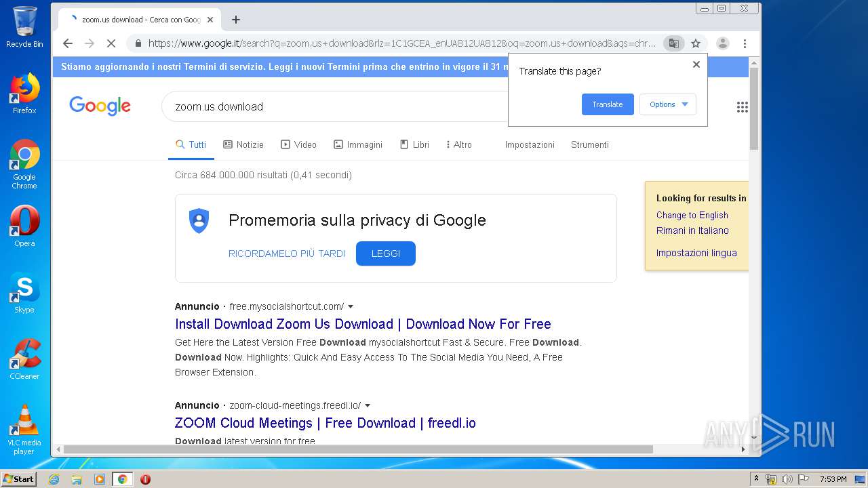Click Impostazioni lingua link
Screen dimensions: 868x488
(x=696, y=253)
